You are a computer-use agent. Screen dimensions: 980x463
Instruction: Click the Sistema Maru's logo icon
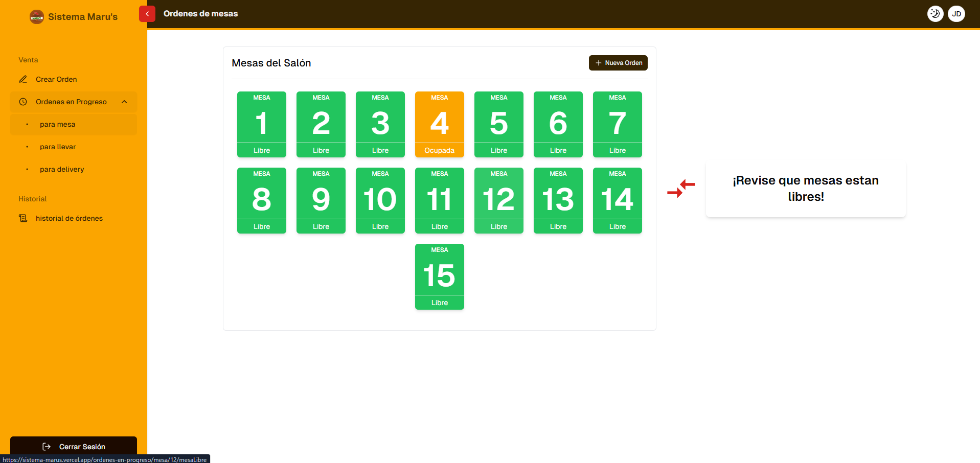(x=37, y=17)
